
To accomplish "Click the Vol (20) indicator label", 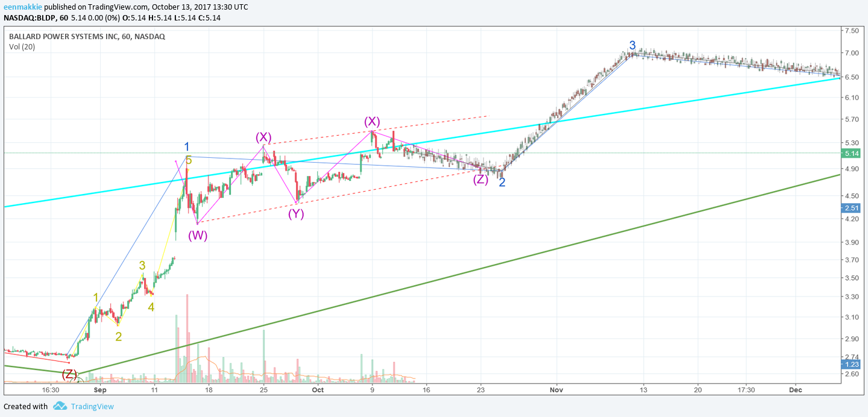I will click(22, 46).
